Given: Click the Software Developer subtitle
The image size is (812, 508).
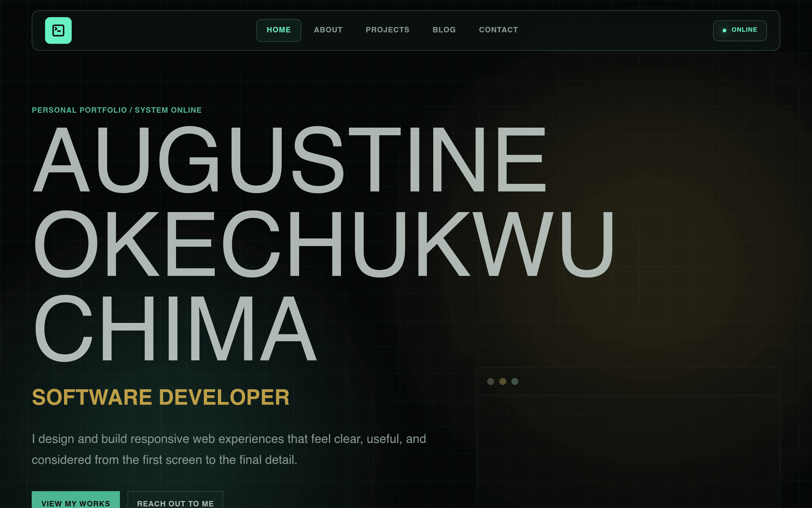Looking at the screenshot, I should (x=160, y=397).
